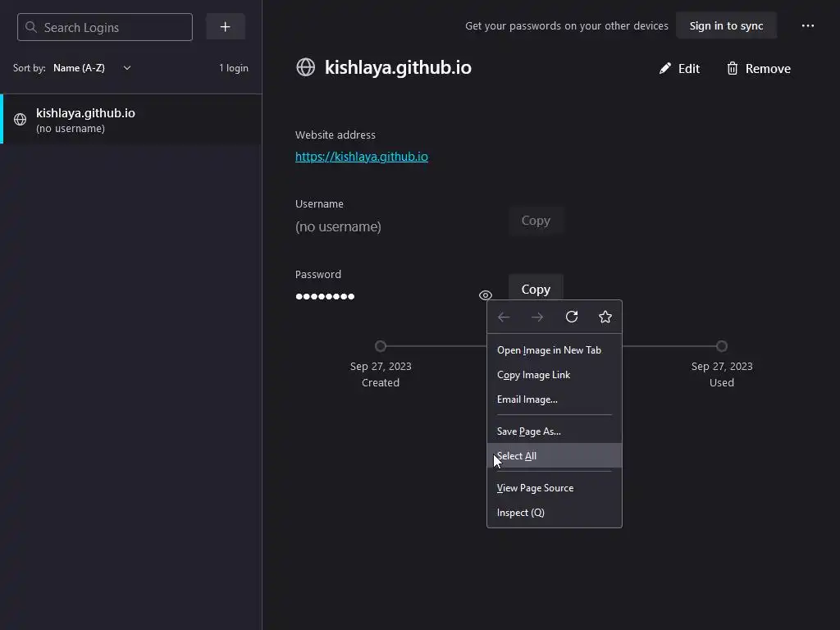This screenshot has height=630, width=840.
Task: Click the back arrow in context menu
Action: pyautogui.click(x=504, y=317)
